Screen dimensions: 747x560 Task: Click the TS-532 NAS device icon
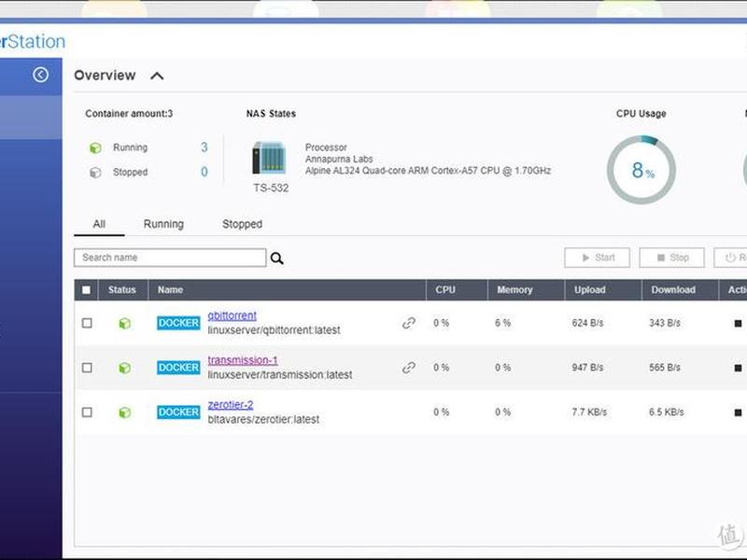(269, 158)
